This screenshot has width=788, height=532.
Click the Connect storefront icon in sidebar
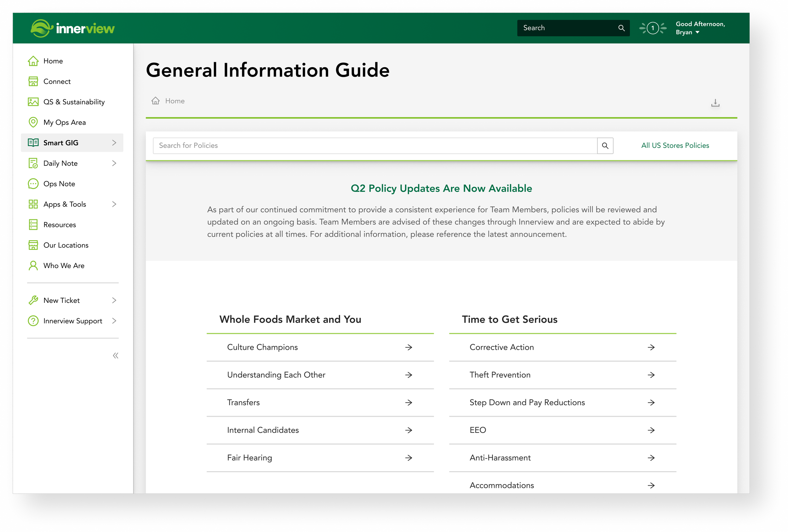click(33, 81)
